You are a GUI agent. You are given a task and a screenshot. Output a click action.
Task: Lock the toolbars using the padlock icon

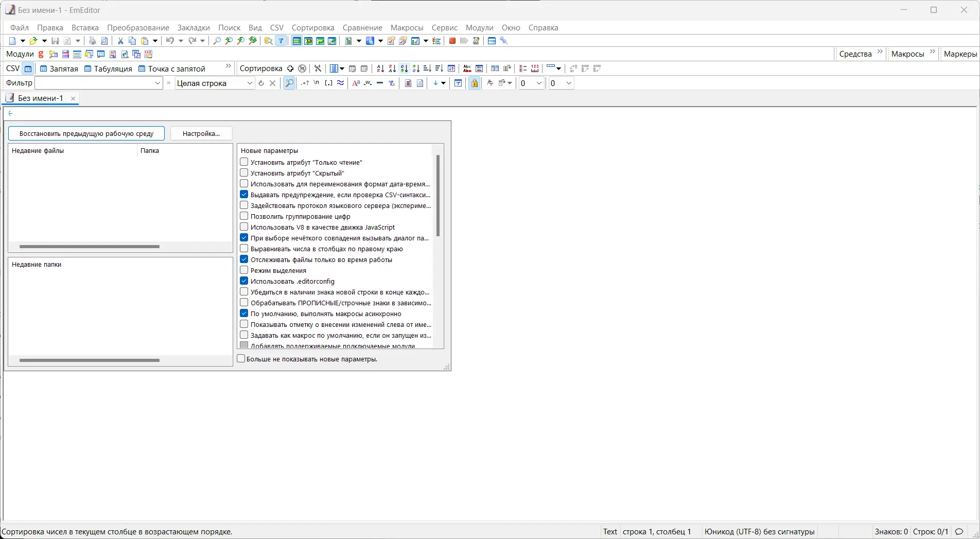click(x=474, y=83)
